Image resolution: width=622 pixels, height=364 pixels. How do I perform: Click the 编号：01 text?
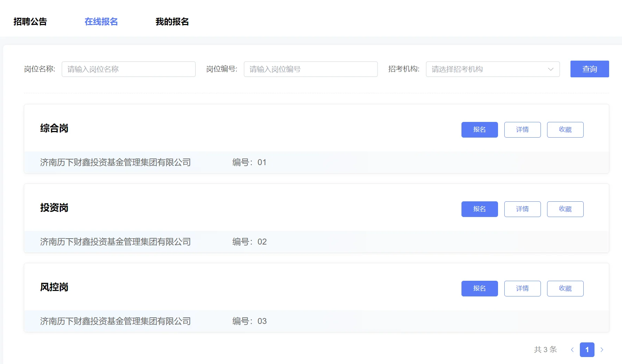pos(249,162)
